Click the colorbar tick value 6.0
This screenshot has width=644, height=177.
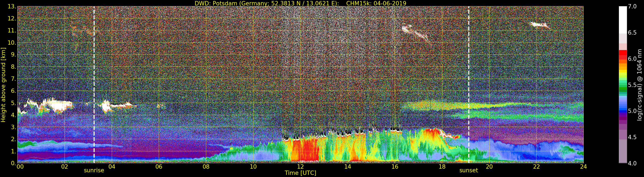pos(632,59)
